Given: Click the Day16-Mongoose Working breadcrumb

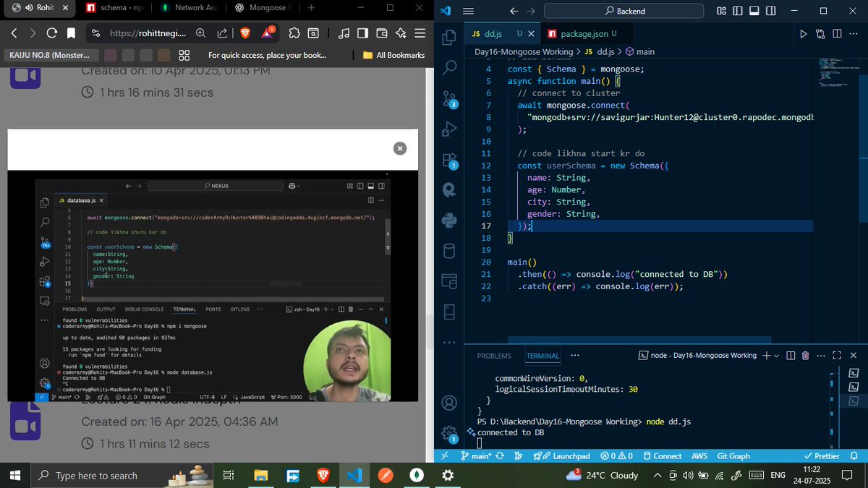Looking at the screenshot, I should 524,52.
